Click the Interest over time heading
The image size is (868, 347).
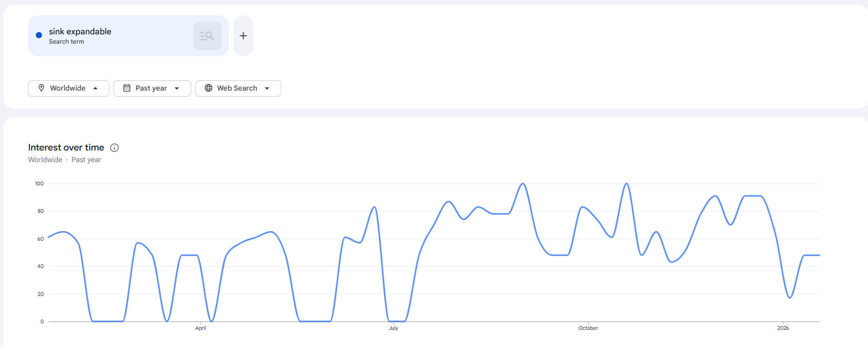pos(66,148)
